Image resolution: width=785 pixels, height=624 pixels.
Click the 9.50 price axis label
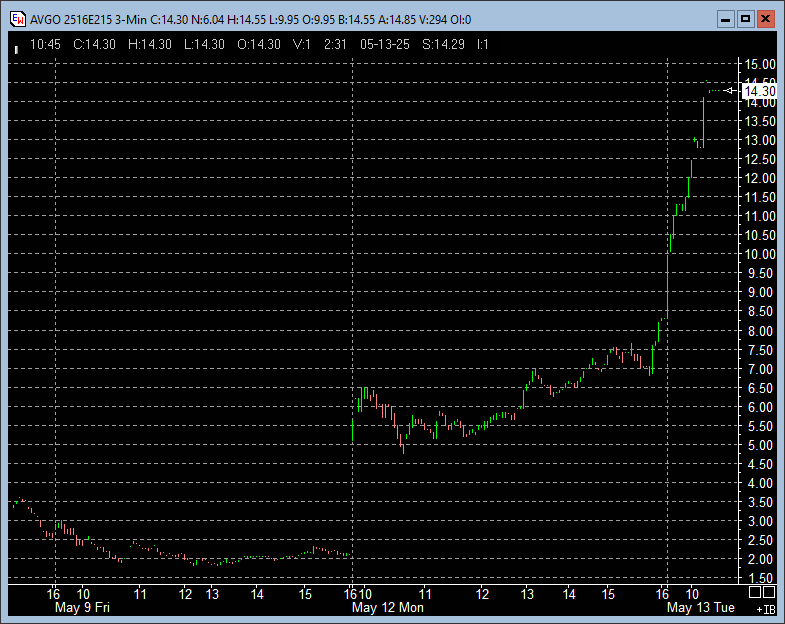click(762, 273)
